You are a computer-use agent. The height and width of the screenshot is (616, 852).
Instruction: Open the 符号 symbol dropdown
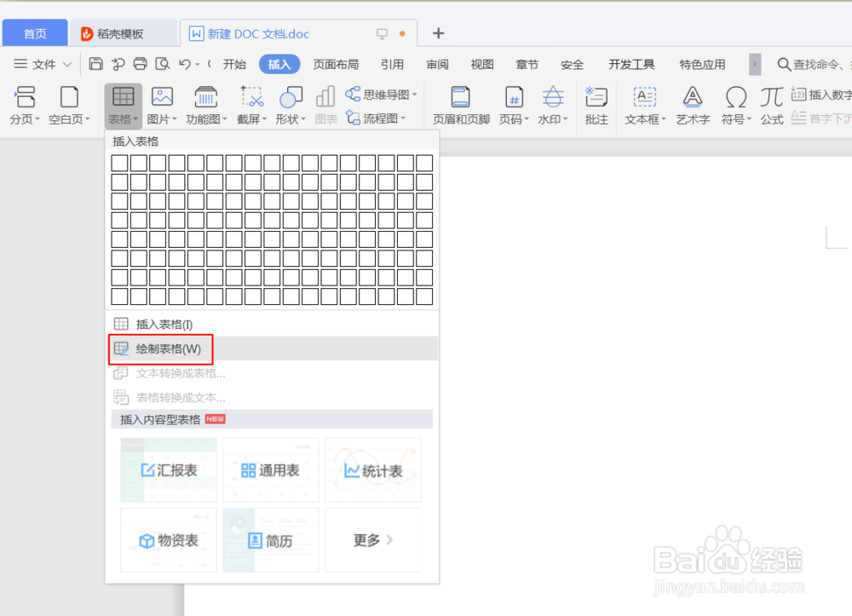pyautogui.click(x=736, y=106)
